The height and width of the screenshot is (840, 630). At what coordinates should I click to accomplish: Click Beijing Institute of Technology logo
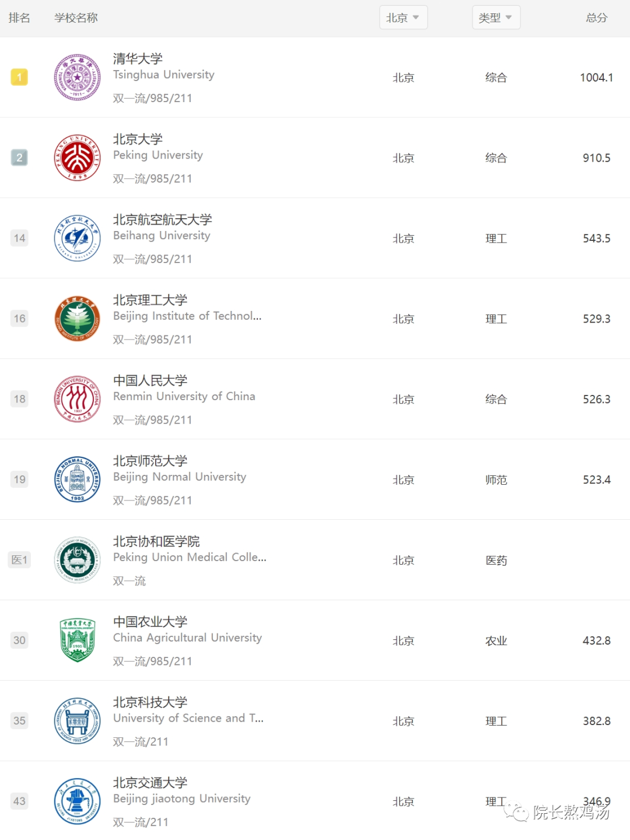coord(78,318)
